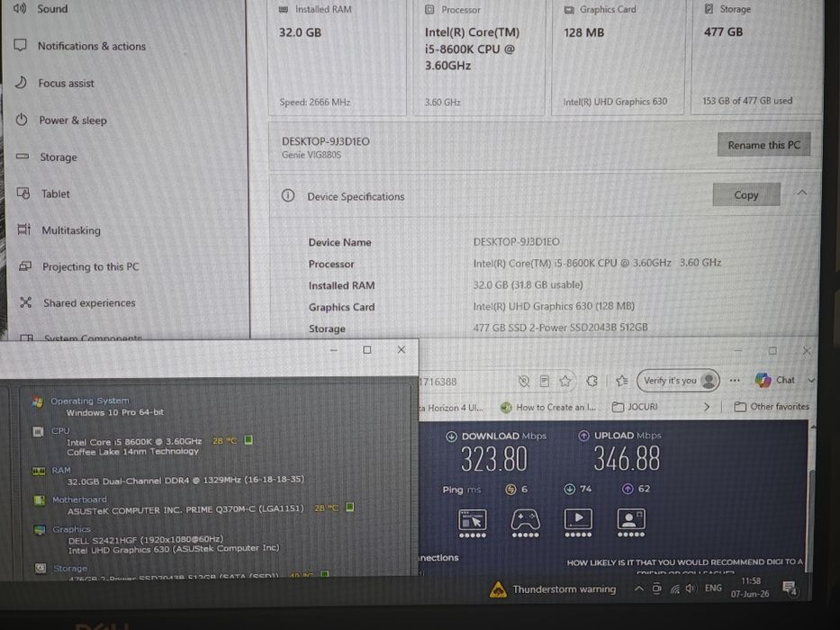
Task: Open the taskbar volume control
Action: click(x=691, y=589)
